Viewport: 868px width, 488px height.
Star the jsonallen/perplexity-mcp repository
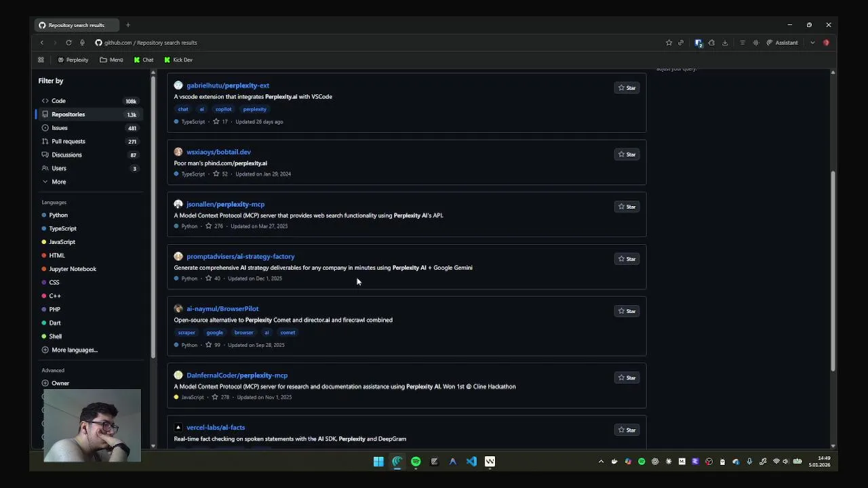pos(627,207)
